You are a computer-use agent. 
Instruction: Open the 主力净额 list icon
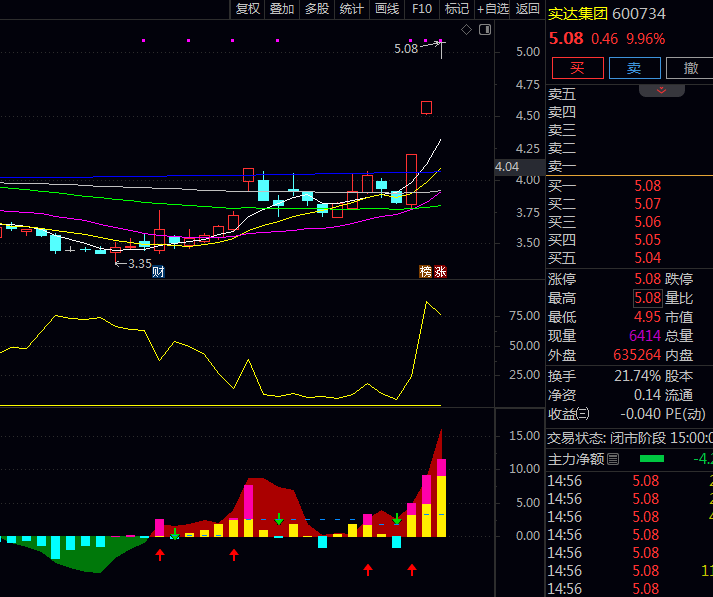point(613,459)
